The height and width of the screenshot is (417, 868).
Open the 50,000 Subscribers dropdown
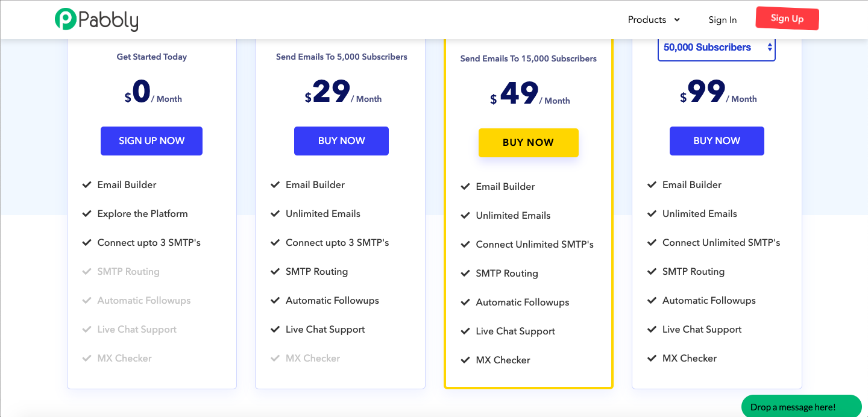[716, 48]
